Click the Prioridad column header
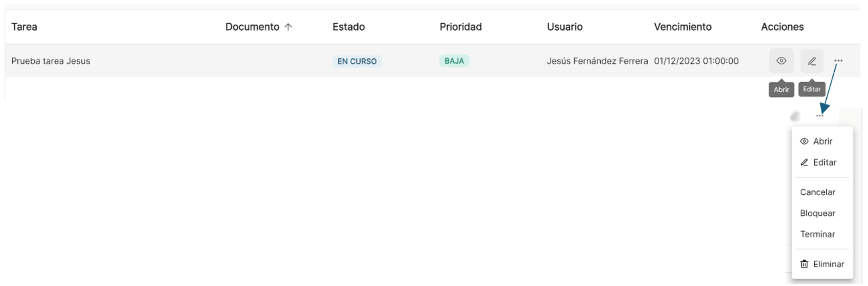This screenshot has height=286, width=868. click(460, 27)
